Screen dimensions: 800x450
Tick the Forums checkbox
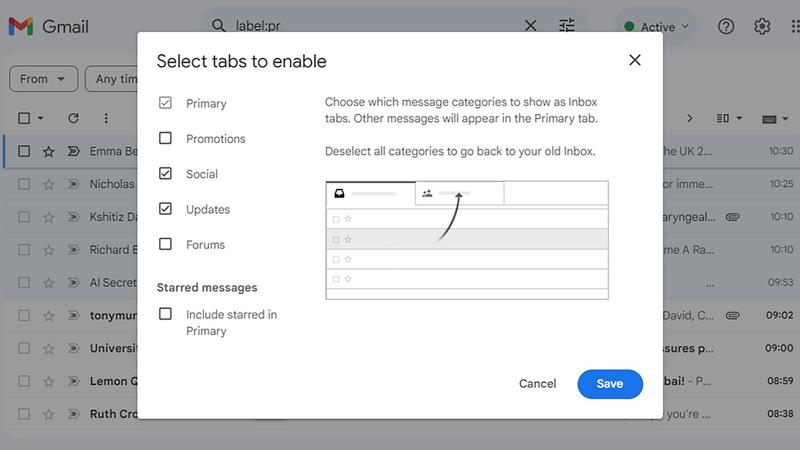pyautogui.click(x=165, y=244)
